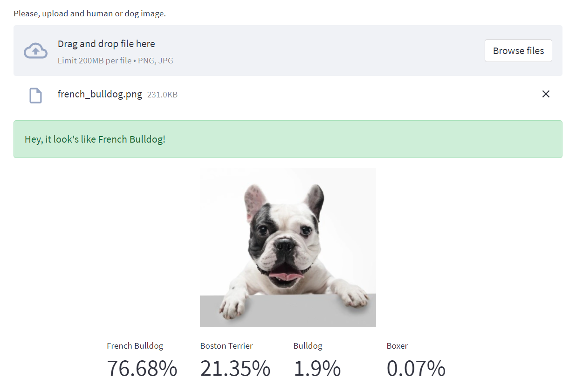The width and height of the screenshot is (576, 392).
Task: Click the upload instruction text at the top
Action: point(90,13)
